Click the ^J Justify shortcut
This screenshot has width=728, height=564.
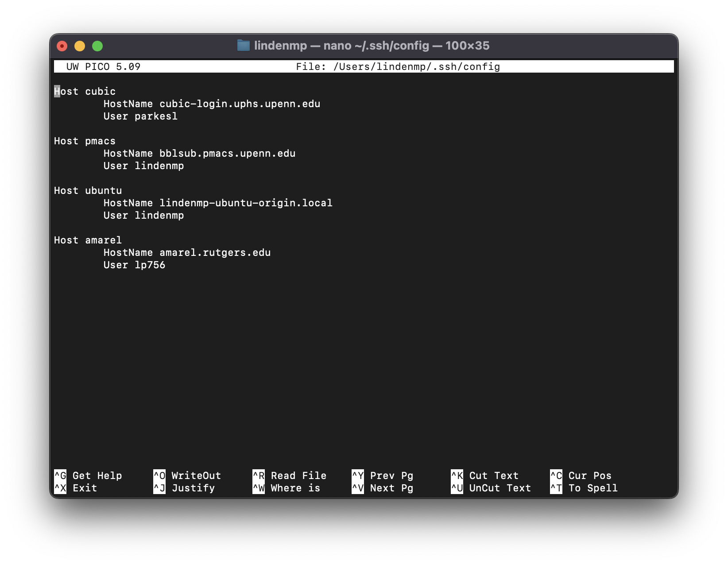pos(184,488)
